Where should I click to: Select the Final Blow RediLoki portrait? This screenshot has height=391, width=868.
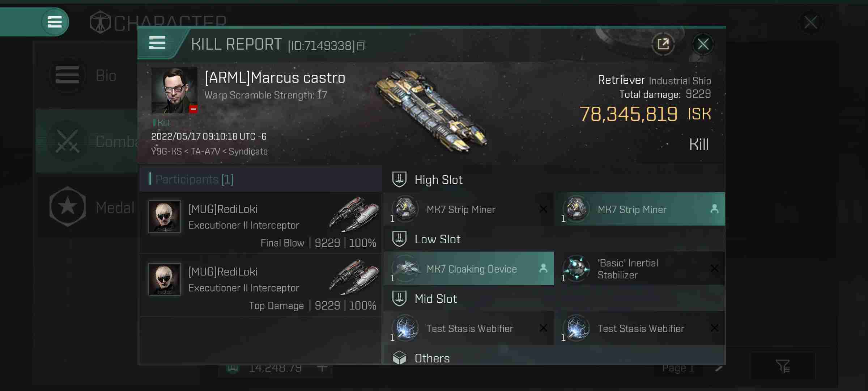[165, 216]
